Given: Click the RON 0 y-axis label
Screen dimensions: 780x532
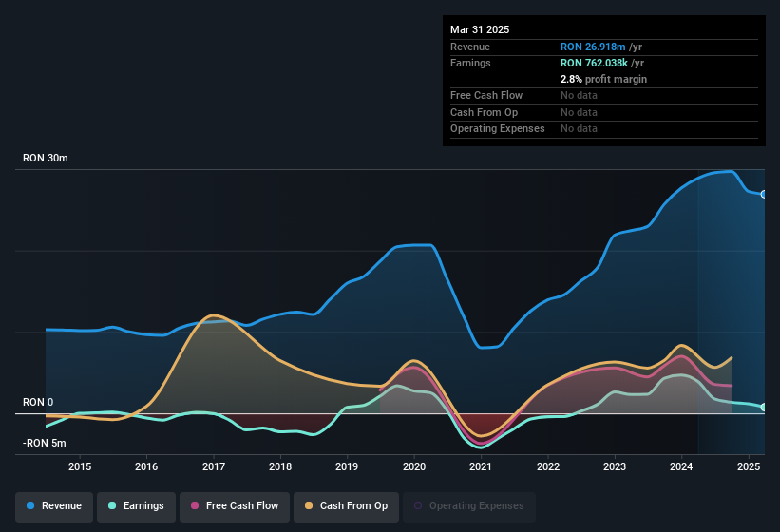Looking at the screenshot, I should pos(38,402).
